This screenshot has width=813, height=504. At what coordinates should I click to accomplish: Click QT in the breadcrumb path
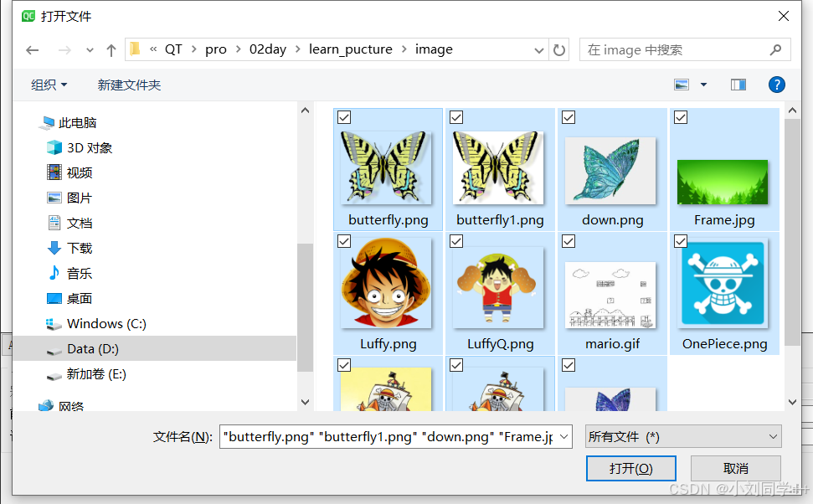click(173, 49)
